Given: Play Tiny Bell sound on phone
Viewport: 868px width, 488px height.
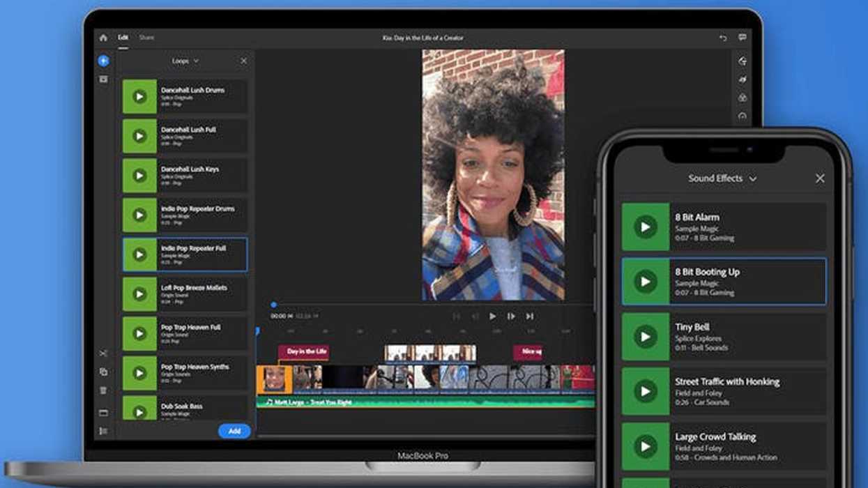Looking at the screenshot, I should click(645, 336).
